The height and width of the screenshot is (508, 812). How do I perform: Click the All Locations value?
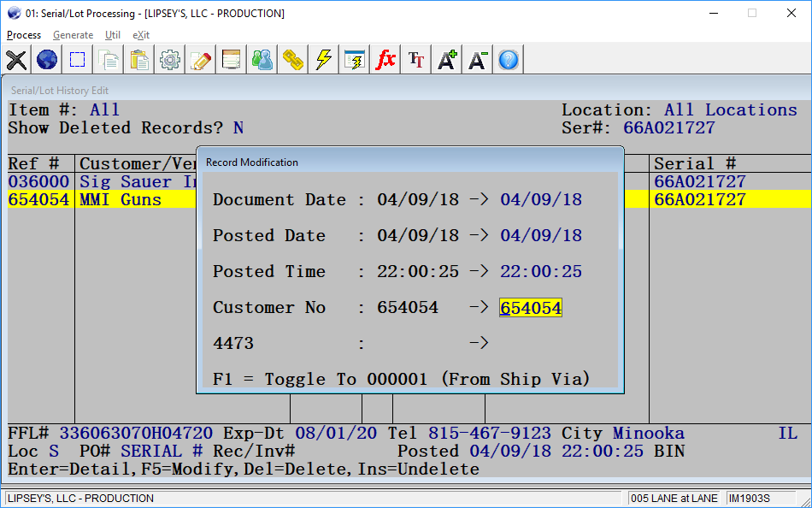pyautogui.click(x=731, y=109)
